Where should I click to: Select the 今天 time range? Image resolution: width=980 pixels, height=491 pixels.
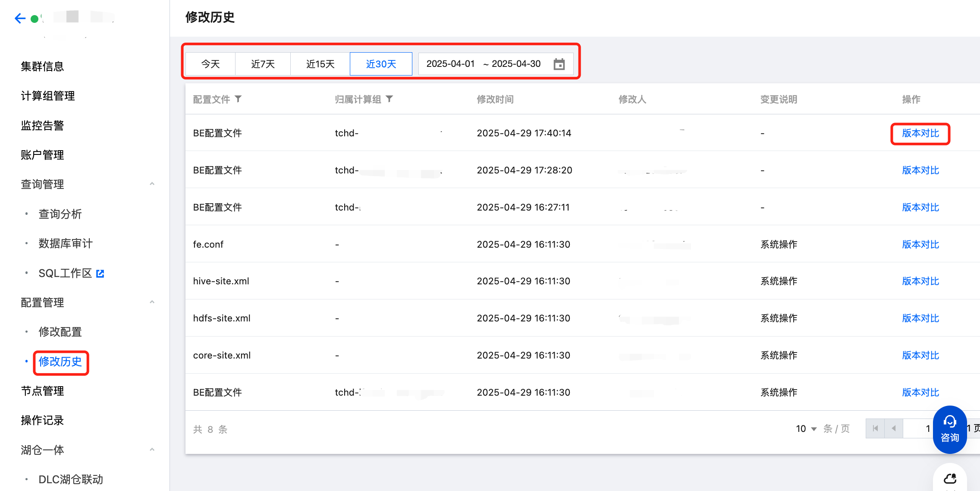(x=210, y=64)
